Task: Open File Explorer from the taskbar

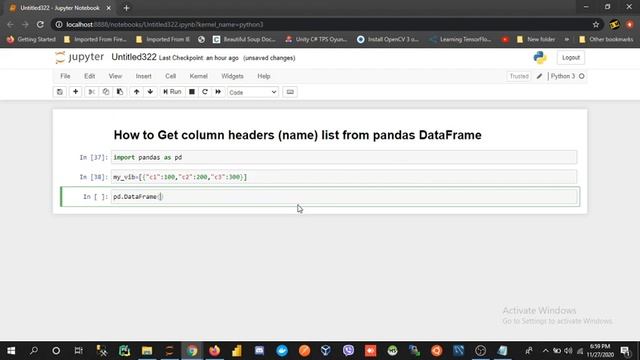Action: point(147,351)
